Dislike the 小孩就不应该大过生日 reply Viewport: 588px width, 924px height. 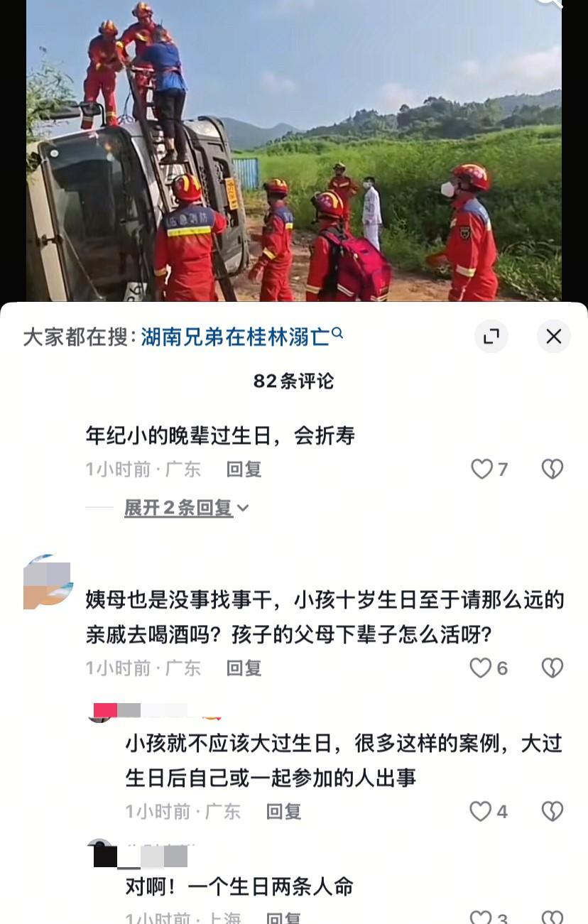(x=552, y=811)
